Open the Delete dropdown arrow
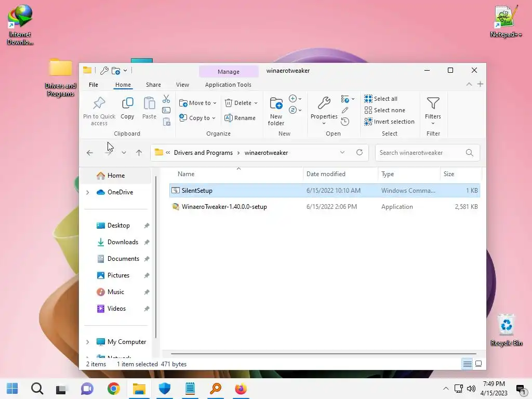532x399 pixels. pos(256,103)
